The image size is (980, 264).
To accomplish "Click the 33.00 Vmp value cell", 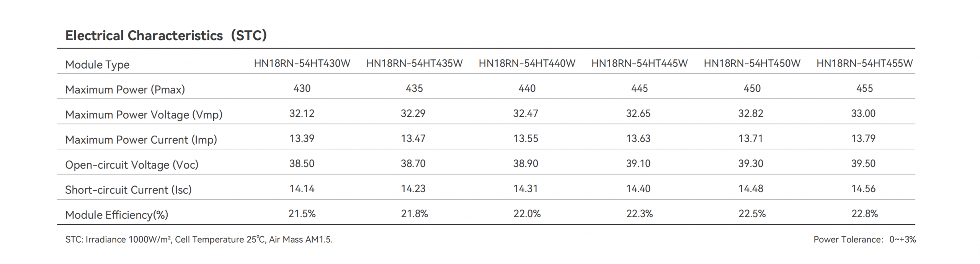I will [863, 113].
